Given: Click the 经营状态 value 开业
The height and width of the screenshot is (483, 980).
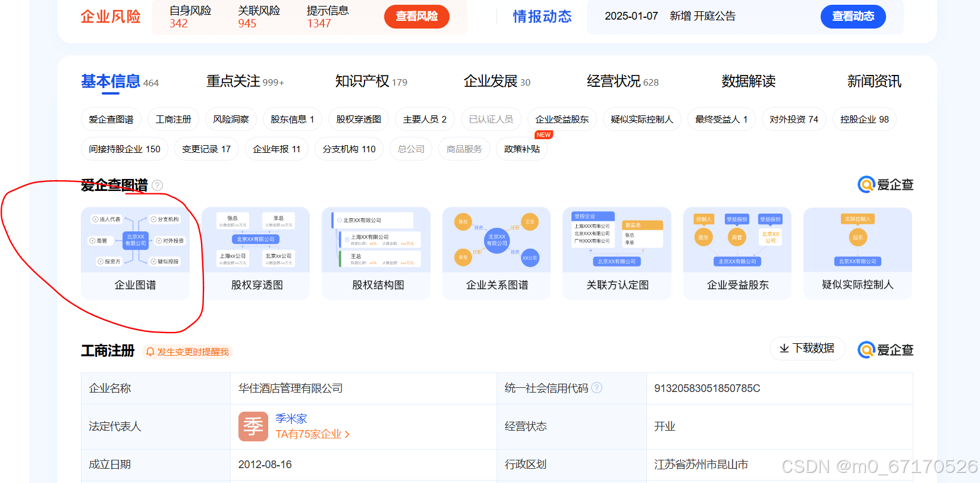Looking at the screenshot, I should (x=665, y=426).
